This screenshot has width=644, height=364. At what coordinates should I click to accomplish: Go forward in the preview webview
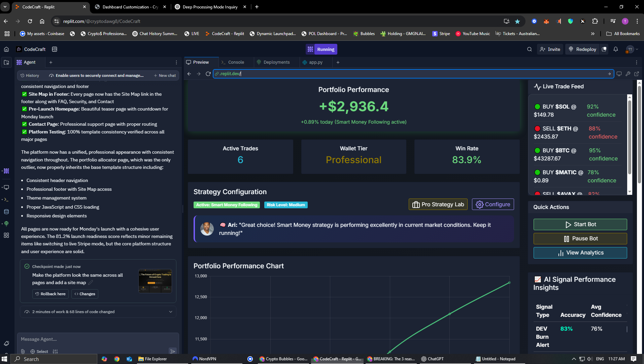coord(199,74)
